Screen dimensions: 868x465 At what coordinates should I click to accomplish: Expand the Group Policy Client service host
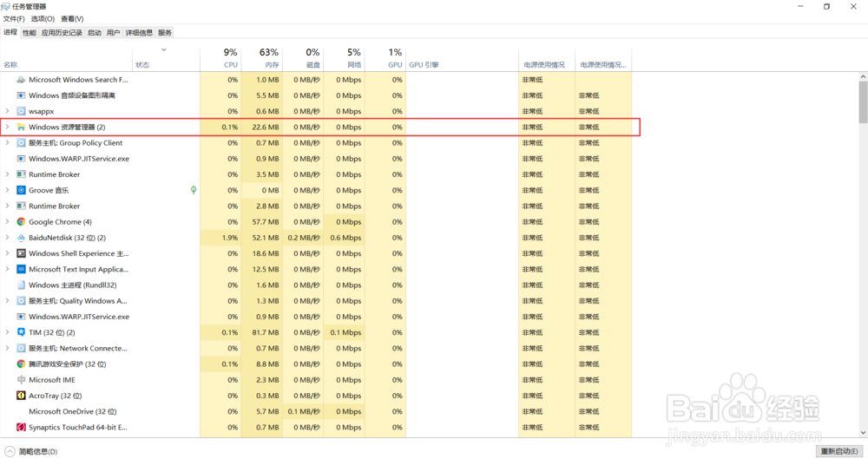coord(7,143)
